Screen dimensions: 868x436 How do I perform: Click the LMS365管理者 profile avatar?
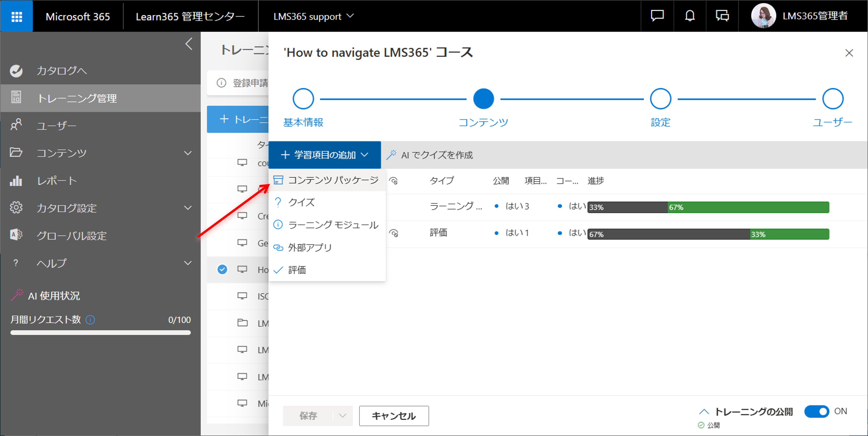[x=763, y=16]
